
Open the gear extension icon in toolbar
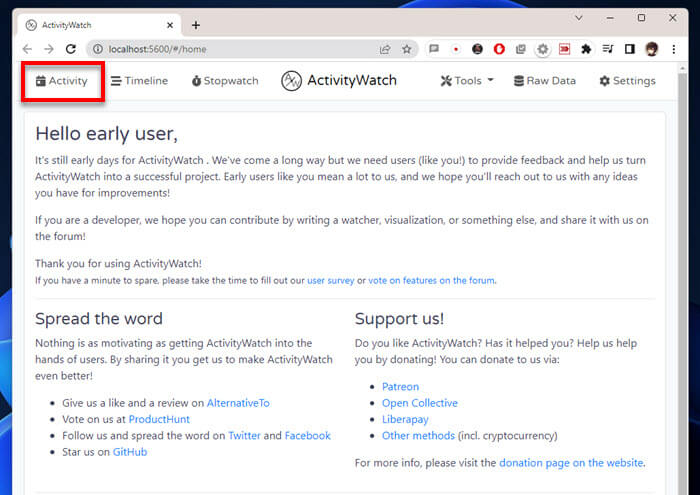542,49
